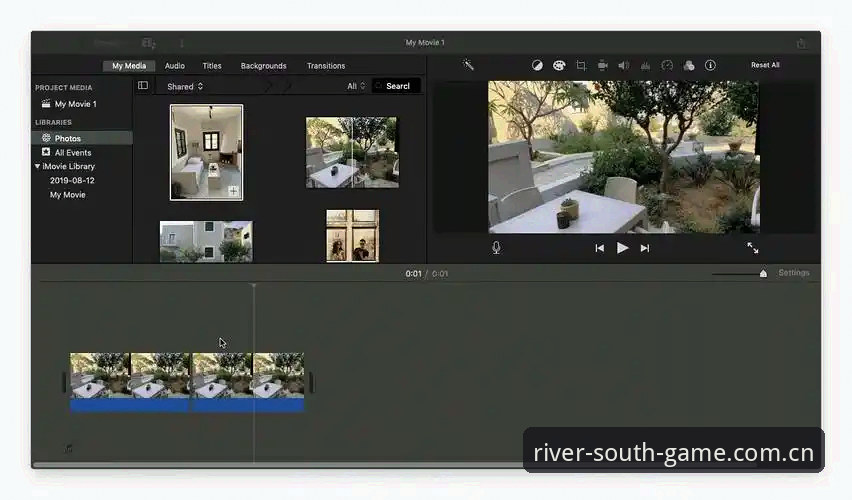Open the color correction palette tool
This screenshot has width=852, height=500.
(x=559, y=65)
